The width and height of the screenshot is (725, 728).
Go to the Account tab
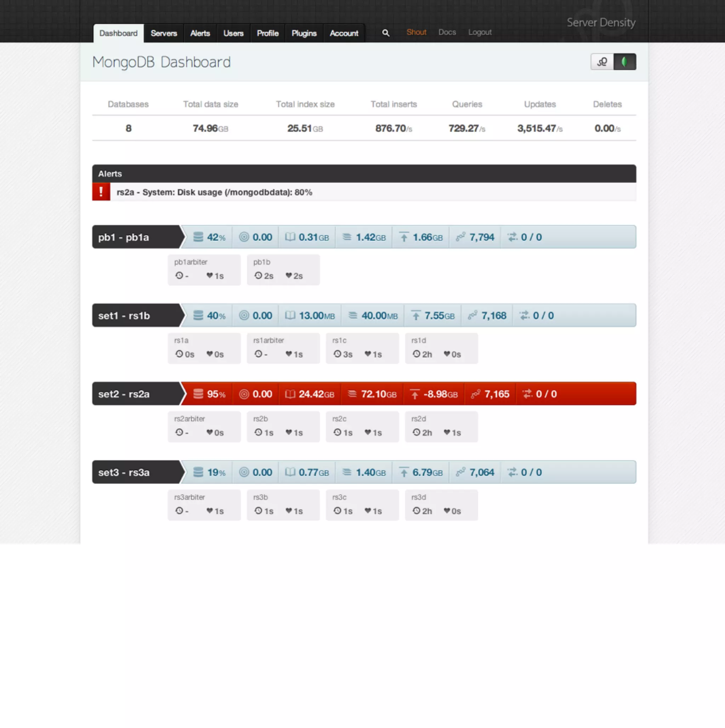344,34
